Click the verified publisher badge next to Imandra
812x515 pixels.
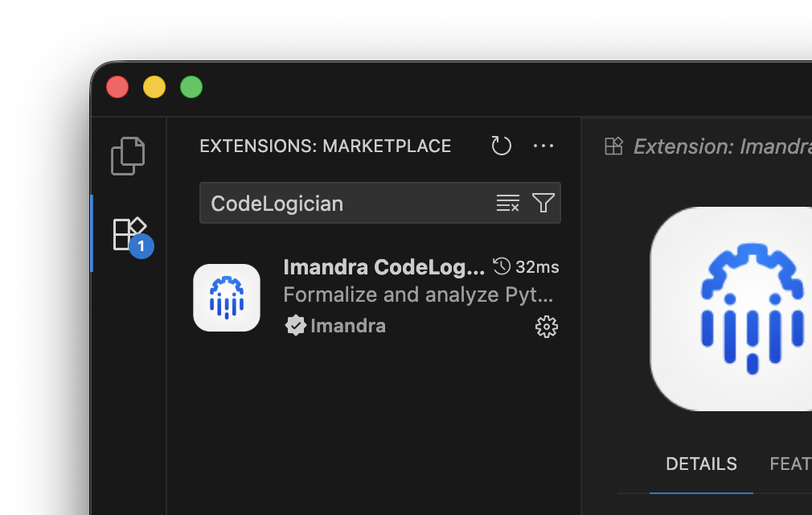point(296,326)
